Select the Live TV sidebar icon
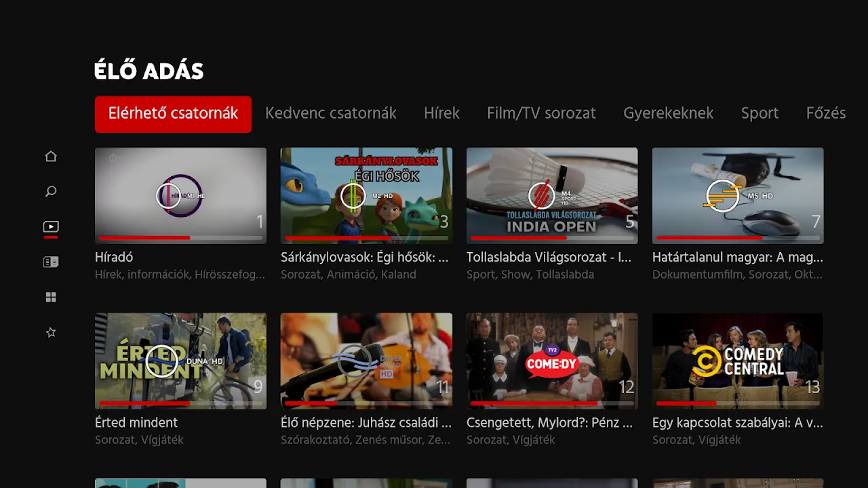Screen dimensions: 868x488 point(51,227)
